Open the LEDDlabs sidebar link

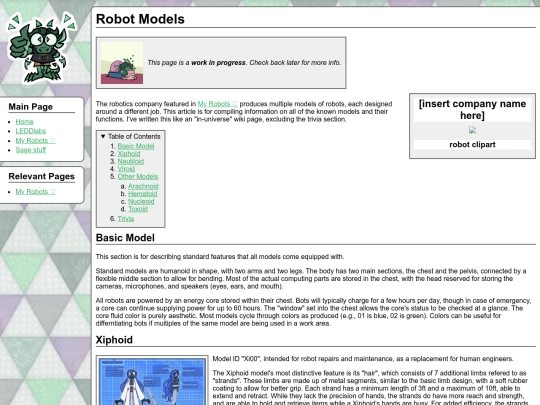[x=31, y=131]
